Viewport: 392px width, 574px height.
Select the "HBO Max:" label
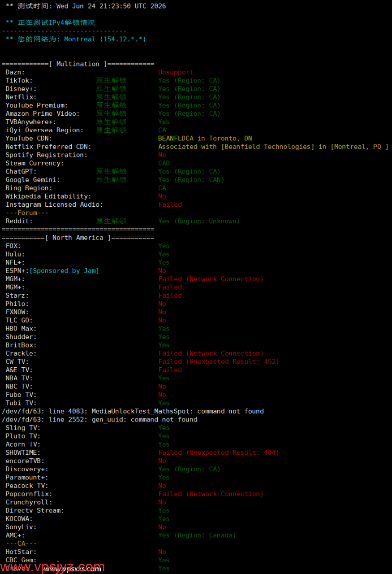[x=21, y=329]
